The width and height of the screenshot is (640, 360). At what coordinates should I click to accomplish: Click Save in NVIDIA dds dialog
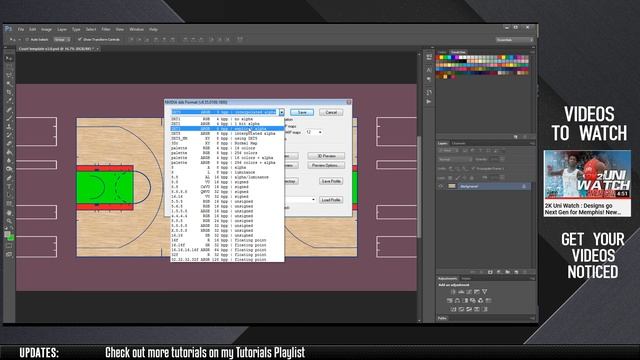(302, 112)
